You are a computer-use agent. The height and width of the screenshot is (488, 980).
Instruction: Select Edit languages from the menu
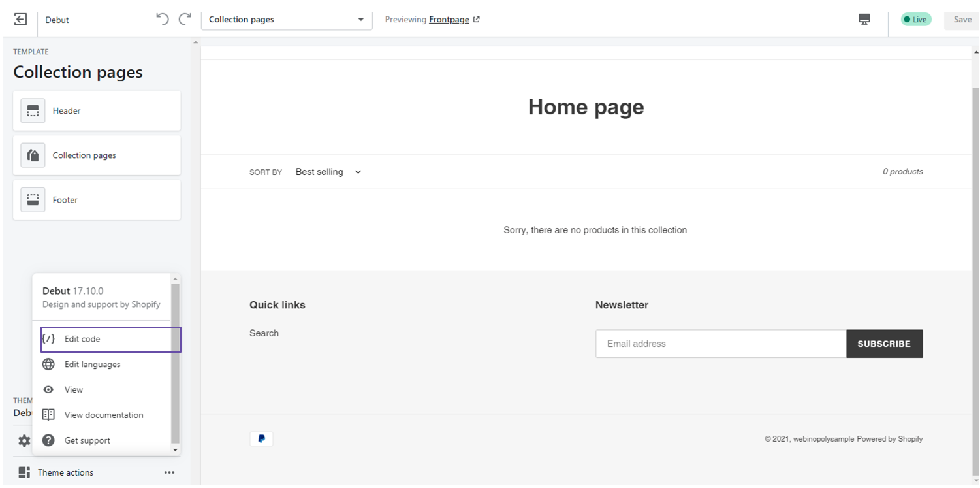point(92,365)
